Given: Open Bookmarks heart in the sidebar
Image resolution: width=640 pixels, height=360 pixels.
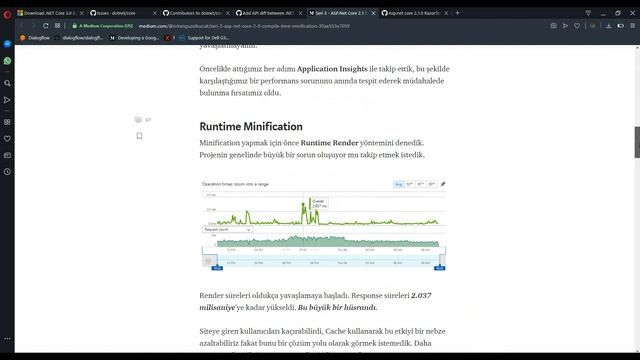Looking at the screenshot, I should click(7, 139).
